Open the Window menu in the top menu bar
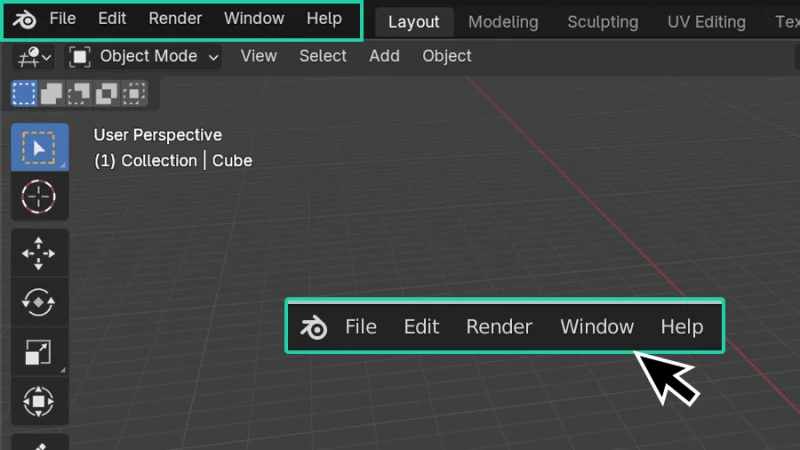Screen dimensions: 800x450 (x=254, y=18)
